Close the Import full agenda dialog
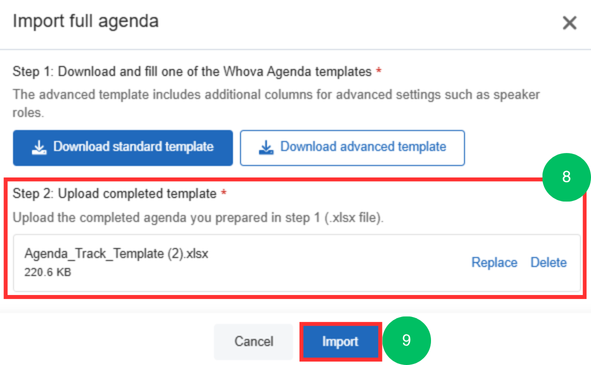 [569, 23]
